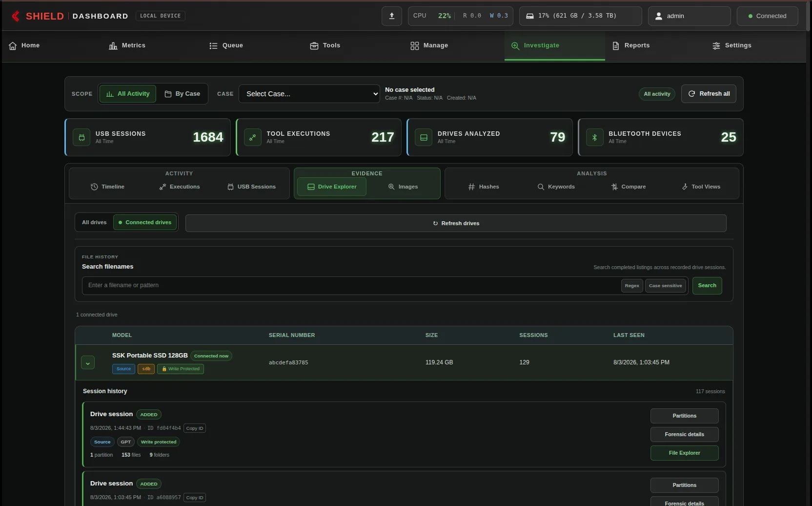This screenshot has height=506, width=812.
Task: Click the Search filenames button
Action: coord(707,286)
